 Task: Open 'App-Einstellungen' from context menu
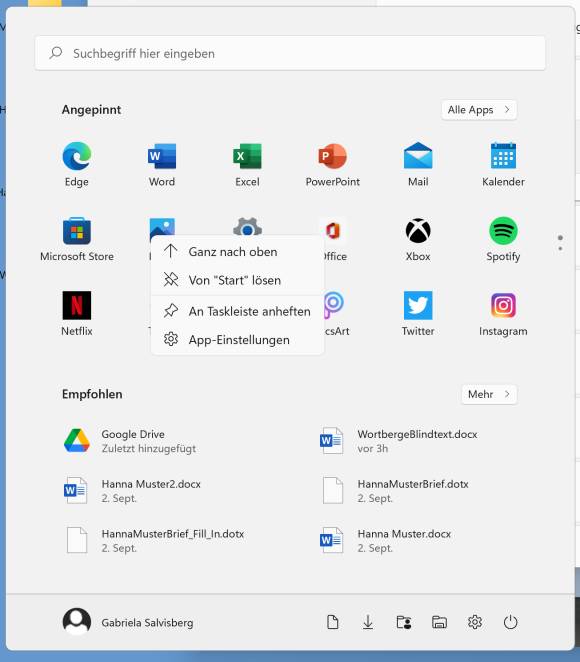coord(237,340)
